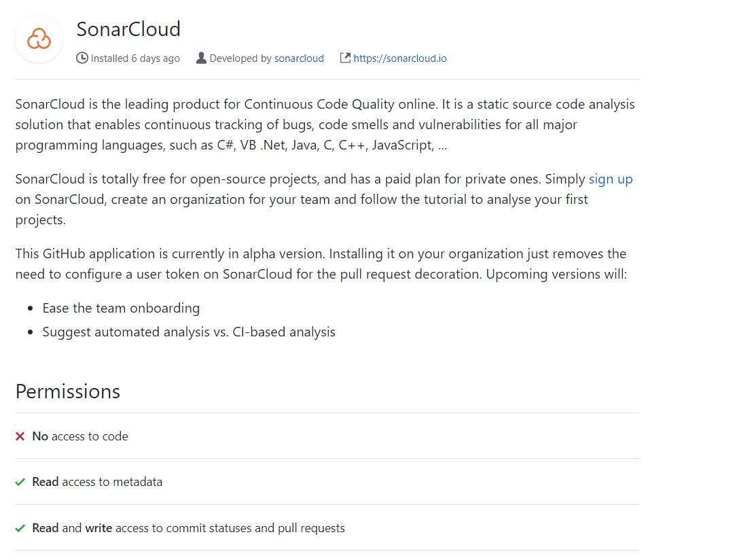Open the sign up link
This screenshot has width=756, height=560.
[x=611, y=179]
